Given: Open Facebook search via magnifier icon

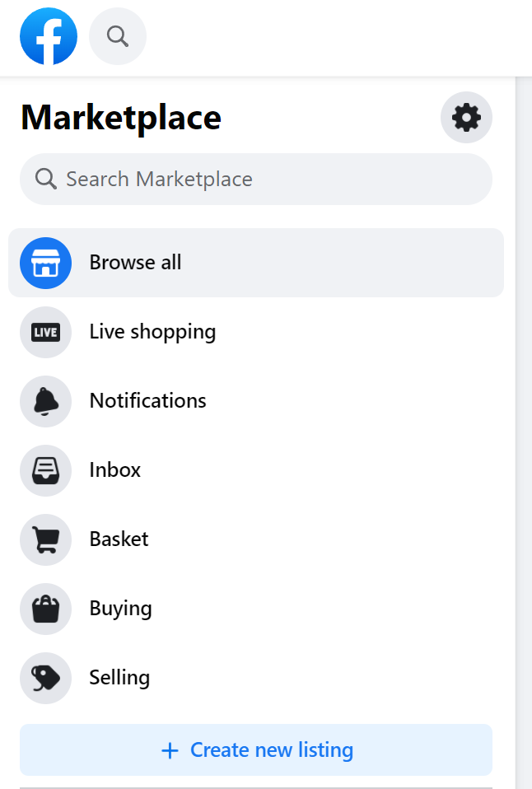Looking at the screenshot, I should (x=118, y=36).
